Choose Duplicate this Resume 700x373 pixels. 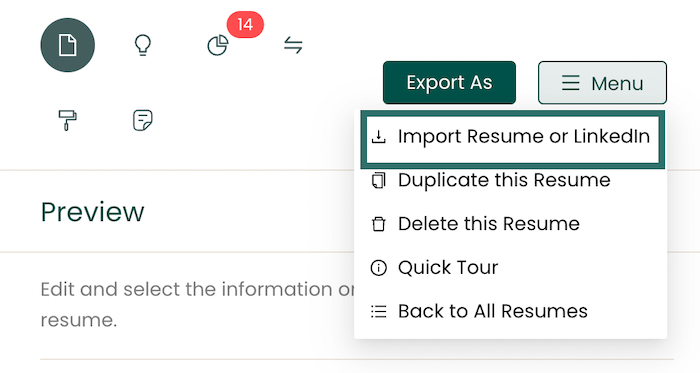click(x=510, y=180)
